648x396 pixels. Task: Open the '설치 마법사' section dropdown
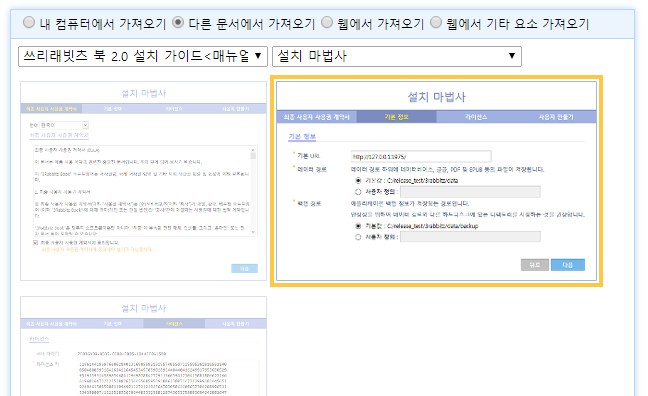click(x=397, y=56)
